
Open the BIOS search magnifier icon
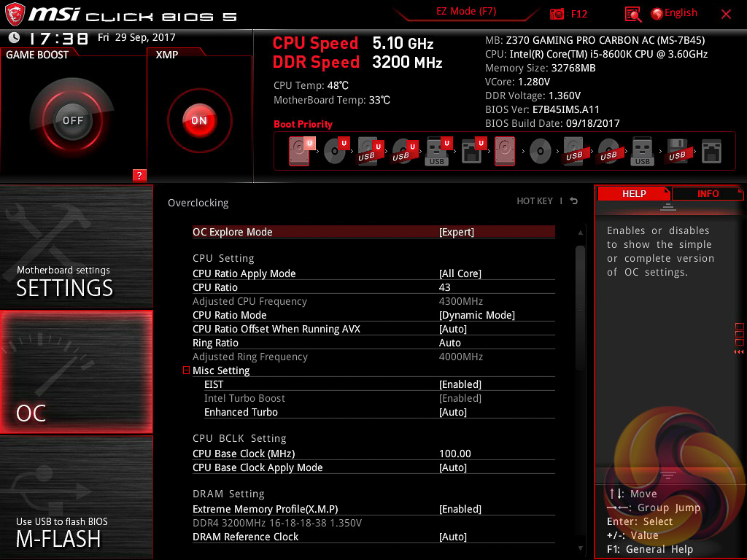(633, 14)
